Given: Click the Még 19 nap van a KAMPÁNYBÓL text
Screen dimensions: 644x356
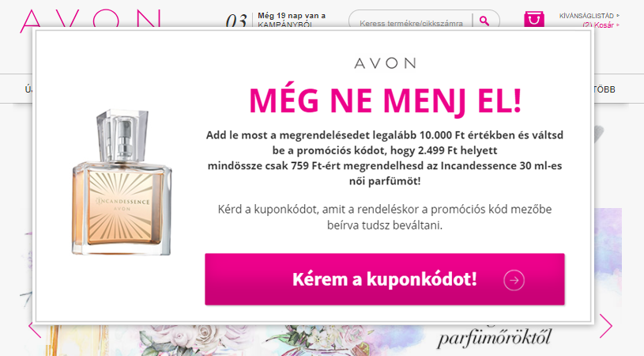Looking at the screenshot, I should 292,20.
